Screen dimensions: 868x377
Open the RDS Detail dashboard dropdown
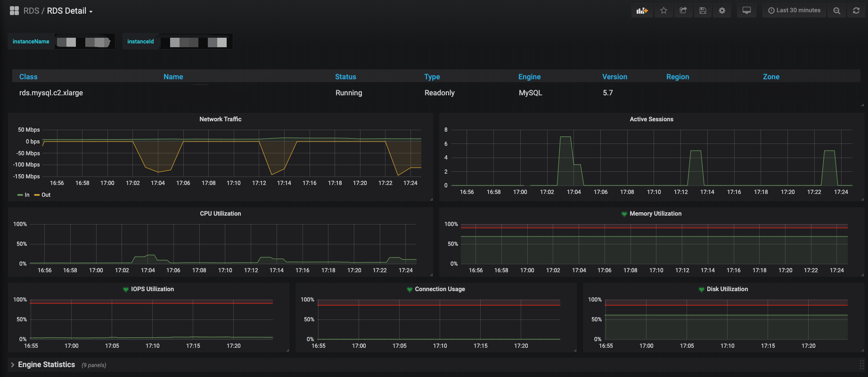70,11
